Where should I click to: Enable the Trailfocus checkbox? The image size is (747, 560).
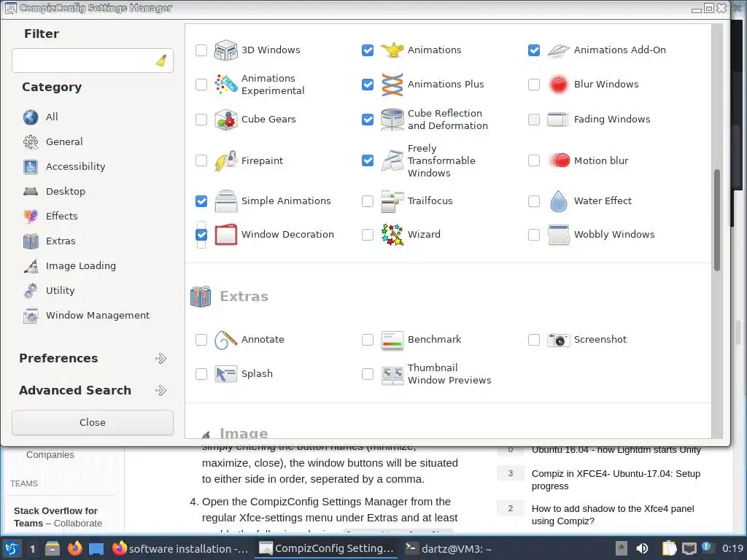(368, 201)
